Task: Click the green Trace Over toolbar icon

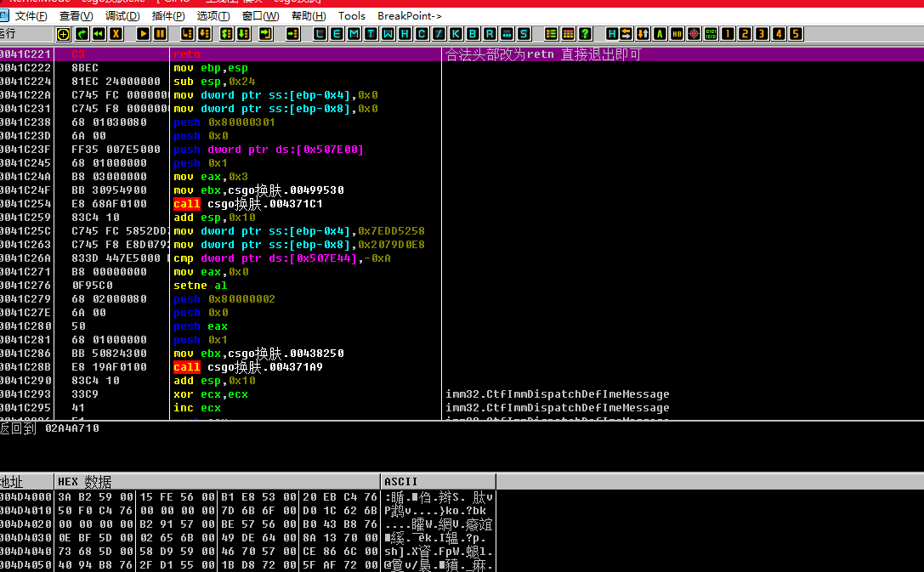Action: pos(243,34)
